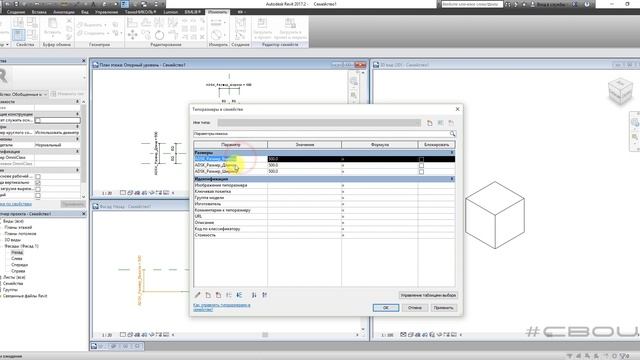
Task: Open the Управление ribbon tab
Action: tap(107, 12)
